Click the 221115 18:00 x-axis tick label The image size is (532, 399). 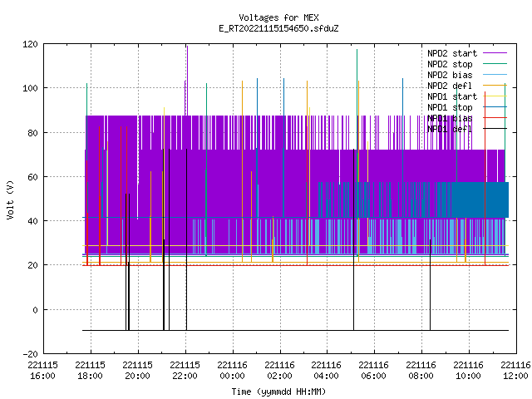(x=91, y=371)
